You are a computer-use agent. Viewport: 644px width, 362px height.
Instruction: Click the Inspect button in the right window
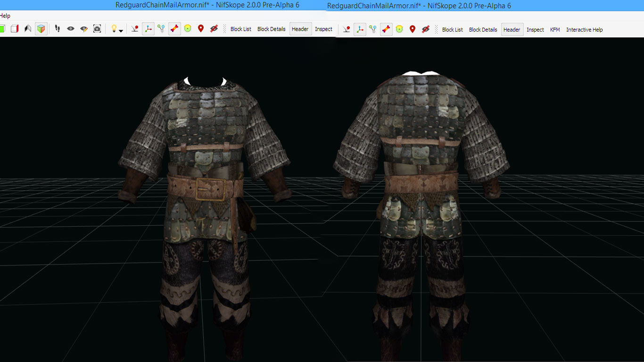coord(535,30)
